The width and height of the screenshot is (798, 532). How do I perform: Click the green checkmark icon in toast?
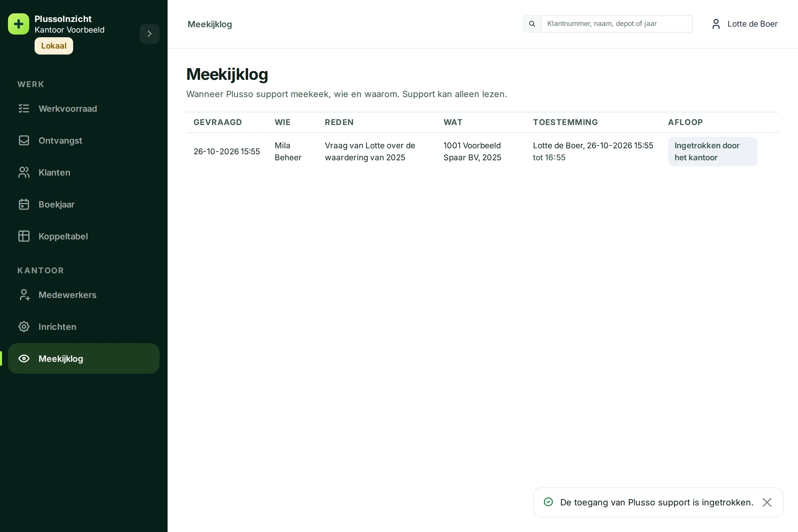548,502
